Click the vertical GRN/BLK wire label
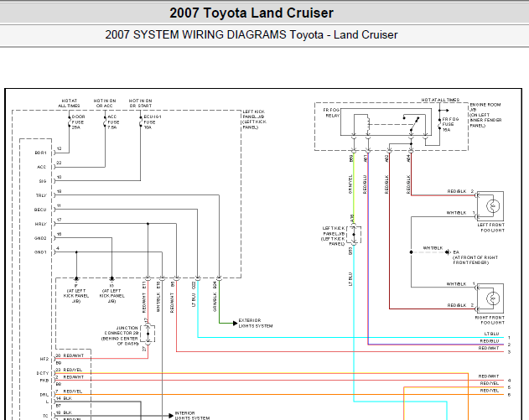This screenshot has width=529, height=420. pyautogui.click(x=215, y=303)
